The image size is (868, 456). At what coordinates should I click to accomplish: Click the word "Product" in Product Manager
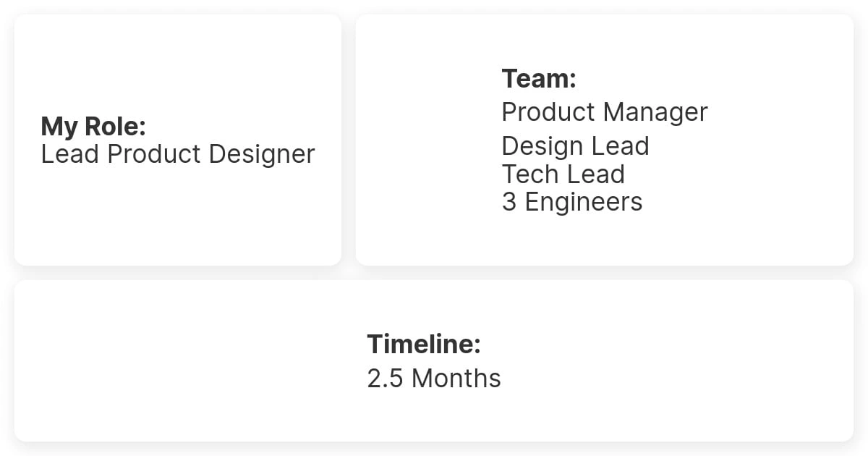click(x=548, y=112)
